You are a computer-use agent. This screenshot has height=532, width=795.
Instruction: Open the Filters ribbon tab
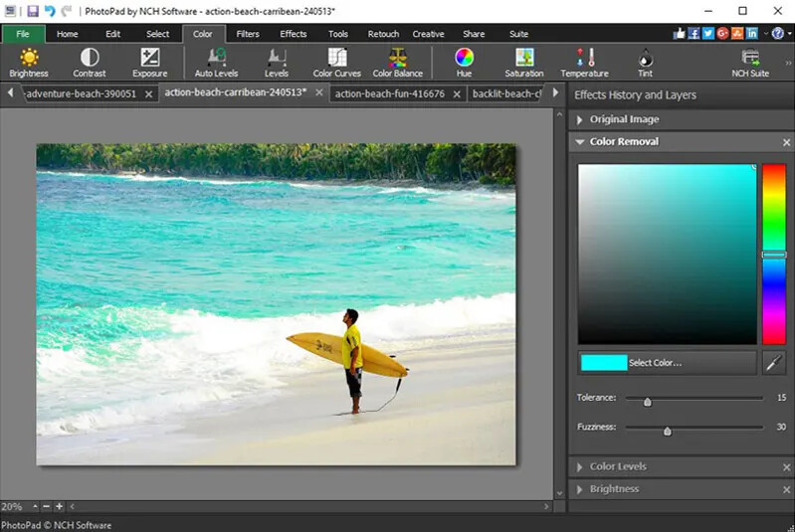pos(248,34)
